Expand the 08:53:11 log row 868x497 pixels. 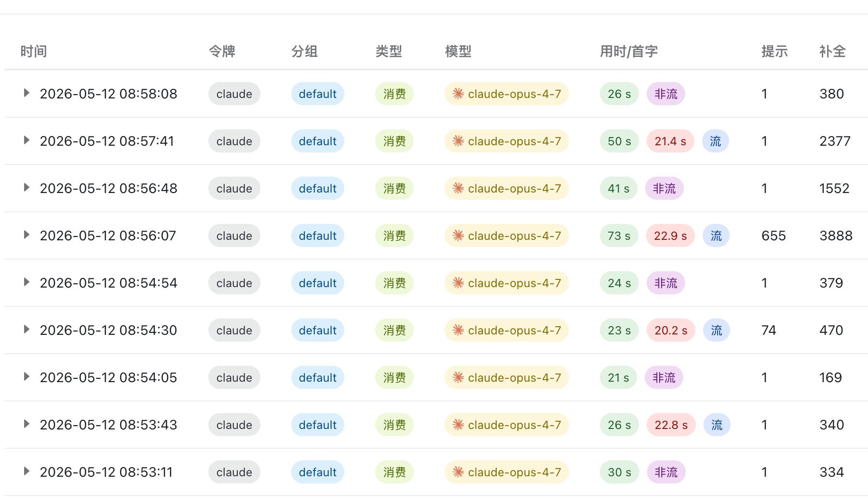(x=27, y=471)
